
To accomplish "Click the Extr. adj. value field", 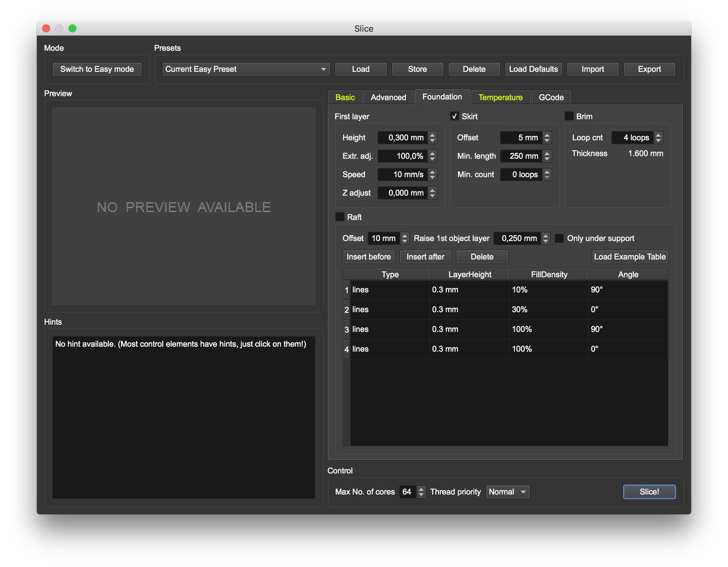I will point(403,156).
